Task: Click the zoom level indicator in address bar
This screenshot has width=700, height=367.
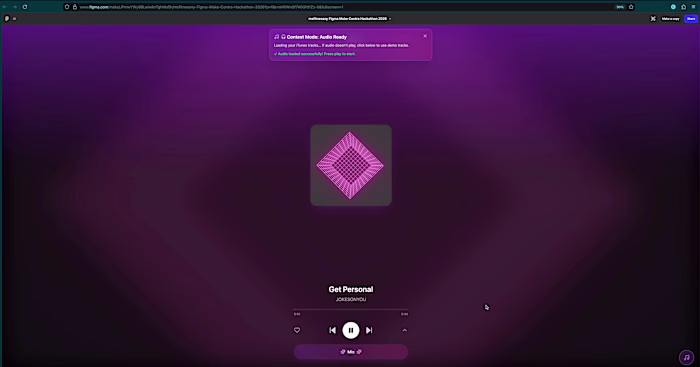Action: [620, 7]
